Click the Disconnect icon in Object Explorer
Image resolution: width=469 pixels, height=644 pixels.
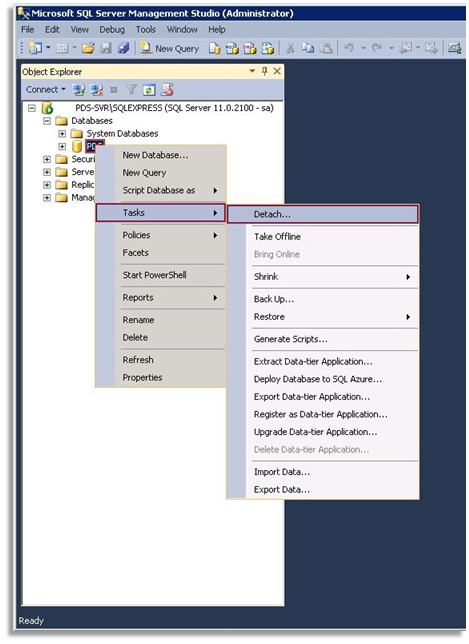pos(97,90)
